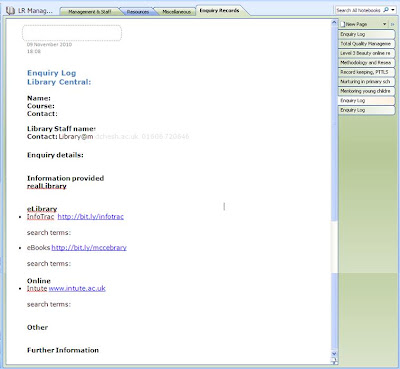The height and width of the screenshot is (369, 400).
Task: Click scroll up arrow of page scrollbar
Action: click(334, 23)
